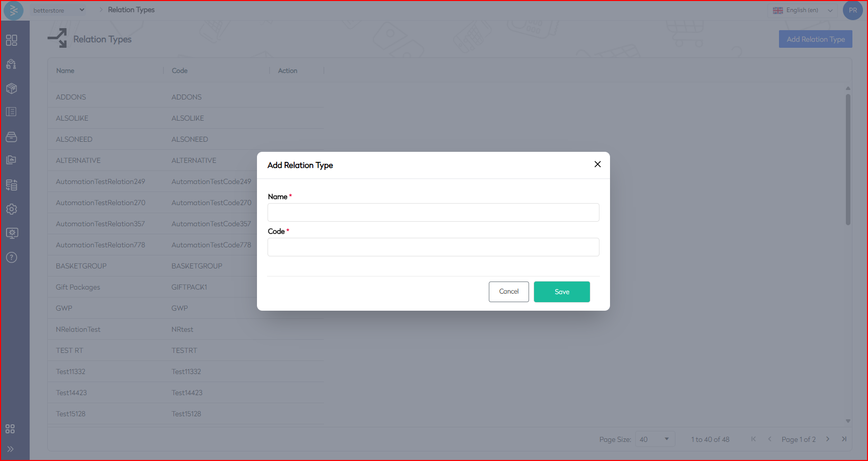Close the Add Relation Type dialog
The width and height of the screenshot is (868, 461).
pos(597,164)
